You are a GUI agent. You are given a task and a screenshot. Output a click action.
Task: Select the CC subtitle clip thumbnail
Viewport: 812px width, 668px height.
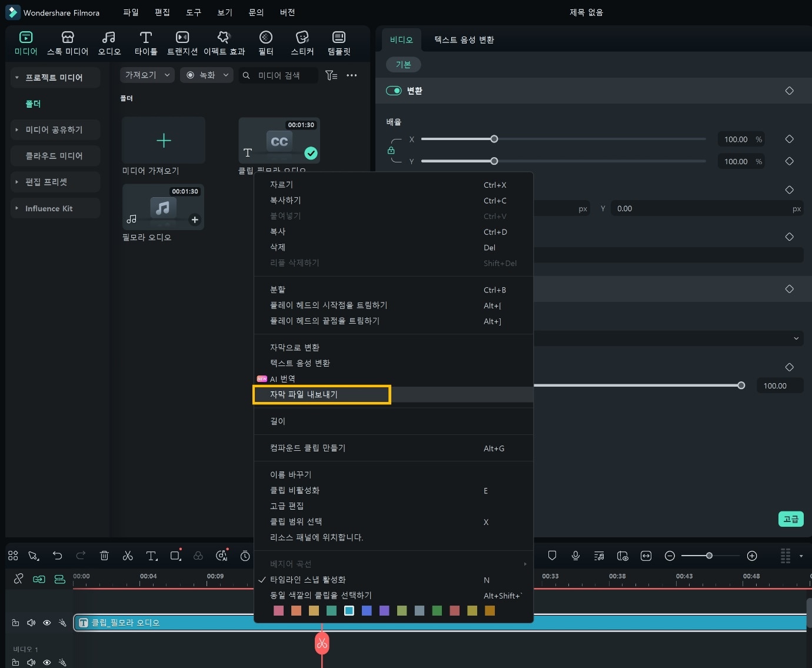(x=279, y=141)
